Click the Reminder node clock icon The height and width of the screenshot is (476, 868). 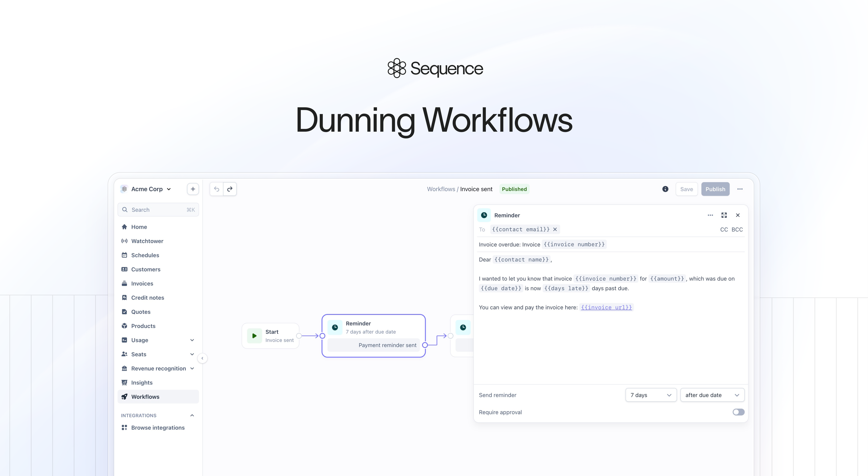335,327
